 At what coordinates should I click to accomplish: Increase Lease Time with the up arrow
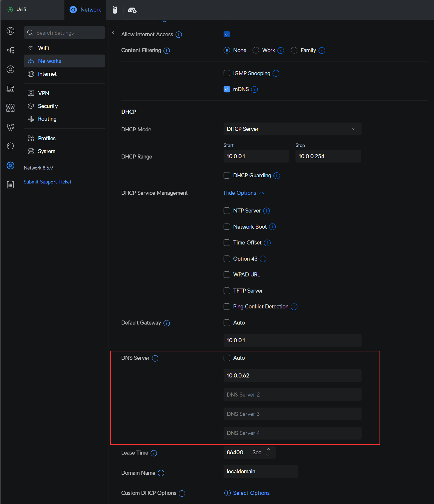[x=268, y=449]
